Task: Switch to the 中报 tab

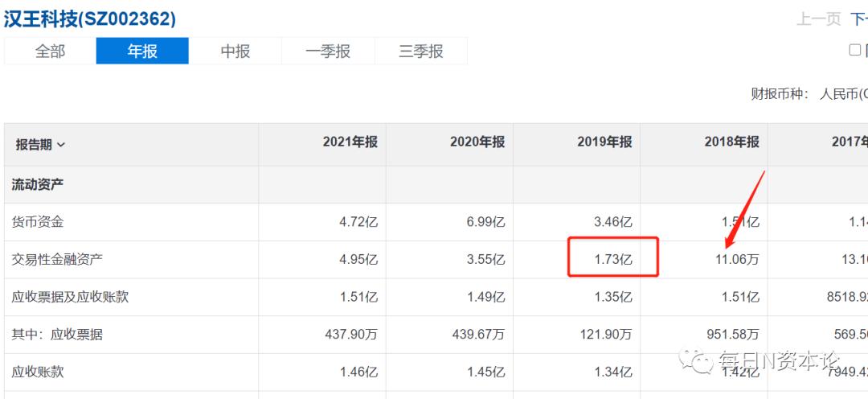Action: pyautogui.click(x=235, y=51)
